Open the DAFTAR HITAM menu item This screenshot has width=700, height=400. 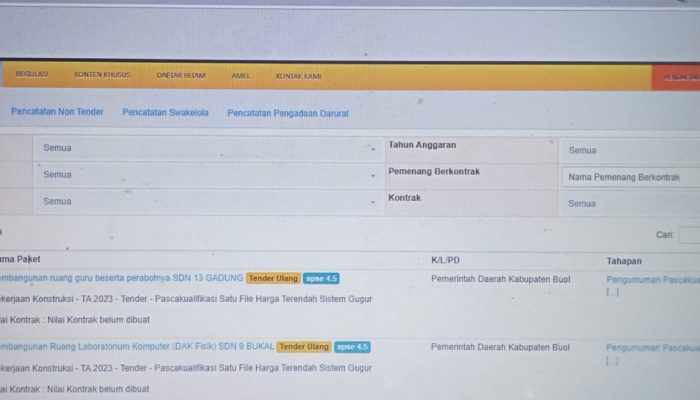[181, 75]
